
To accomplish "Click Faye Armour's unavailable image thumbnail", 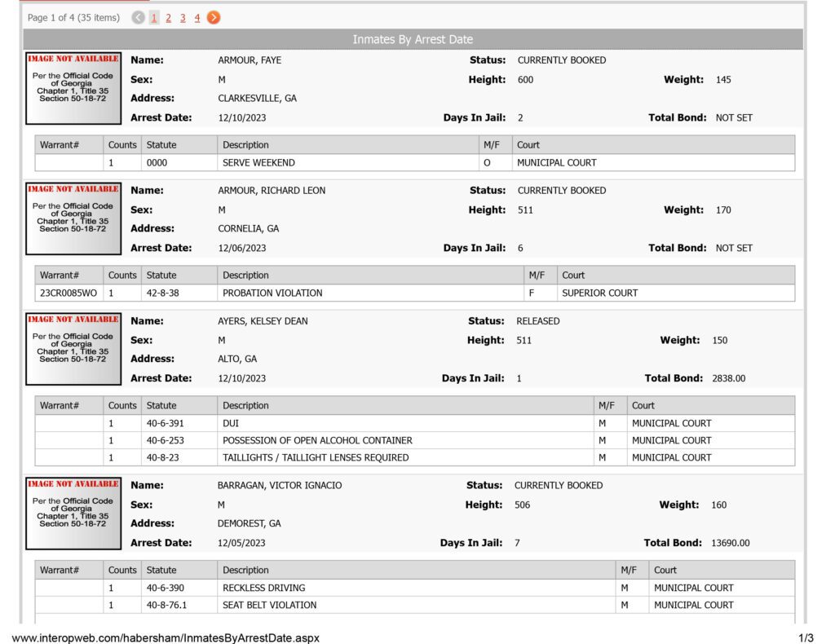I will [73, 88].
